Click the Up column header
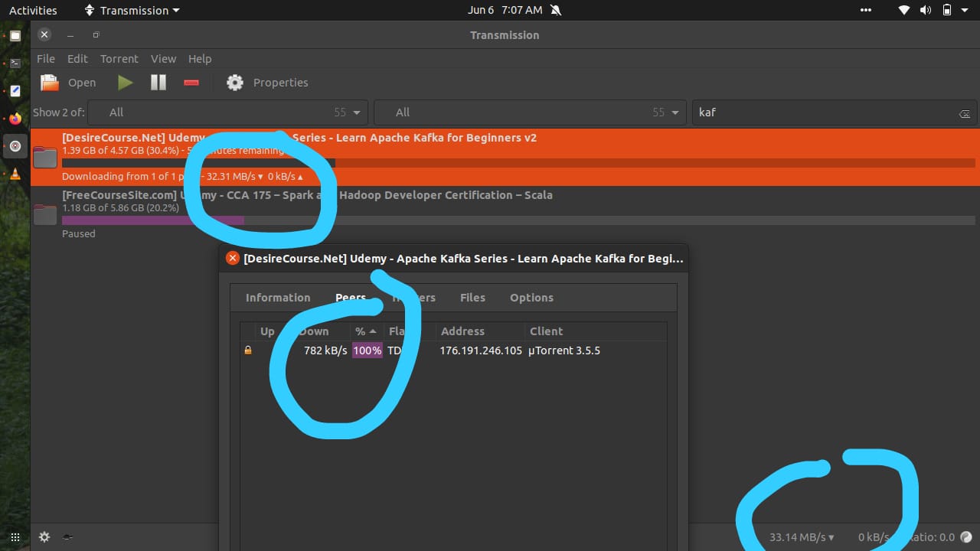980x551 pixels. [267, 331]
